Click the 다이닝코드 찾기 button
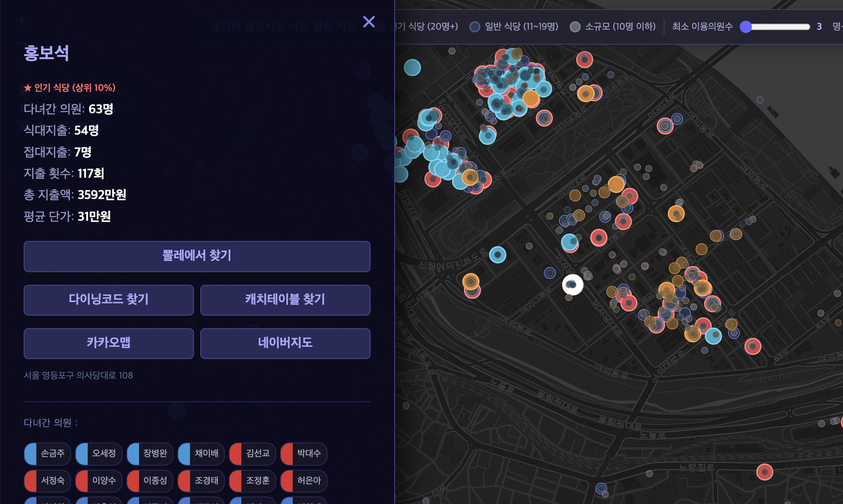This screenshot has width=843, height=504. [x=109, y=300]
